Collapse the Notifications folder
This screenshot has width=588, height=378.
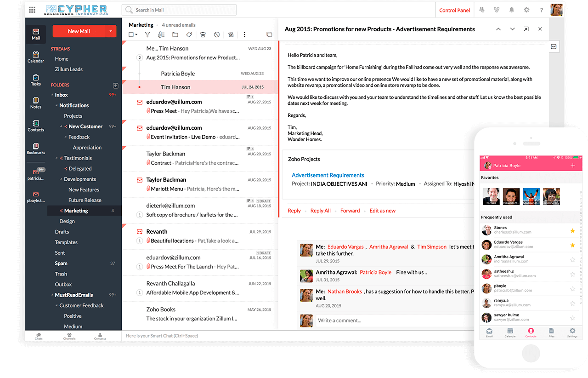click(57, 106)
